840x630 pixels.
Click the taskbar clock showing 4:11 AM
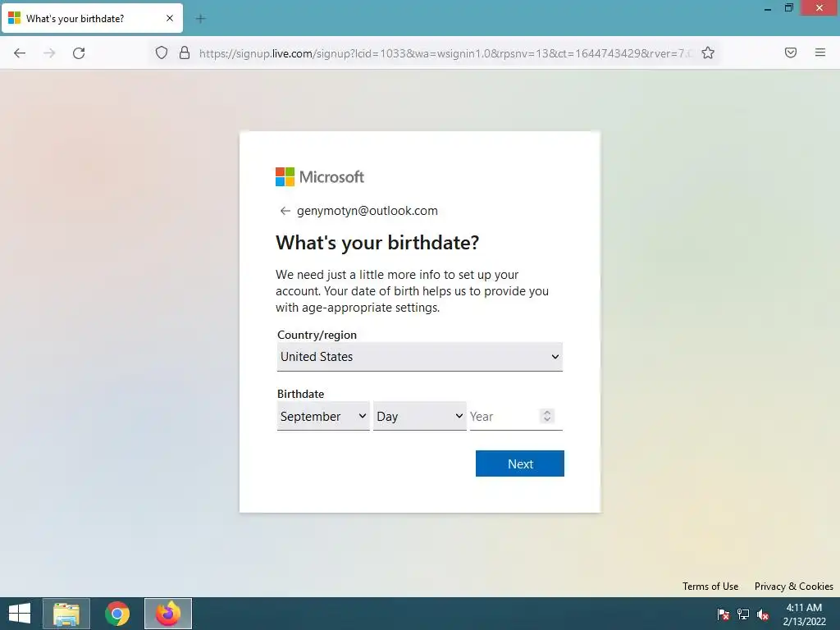tap(804, 614)
